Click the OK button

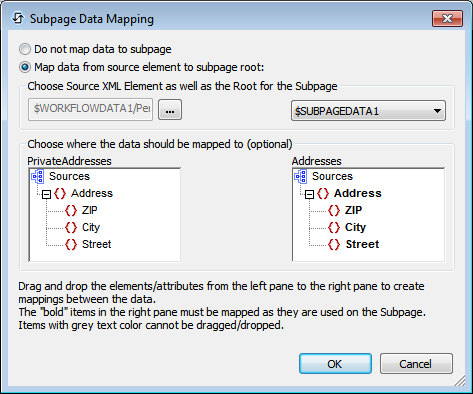pyautogui.click(x=335, y=364)
